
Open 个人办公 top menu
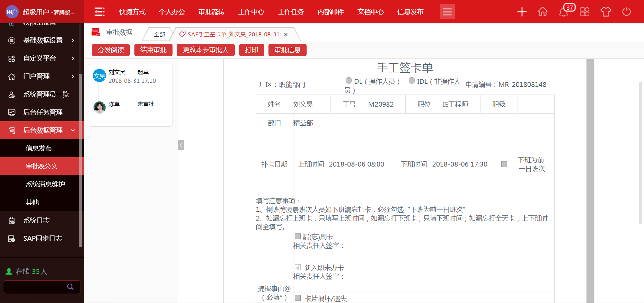(x=172, y=12)
